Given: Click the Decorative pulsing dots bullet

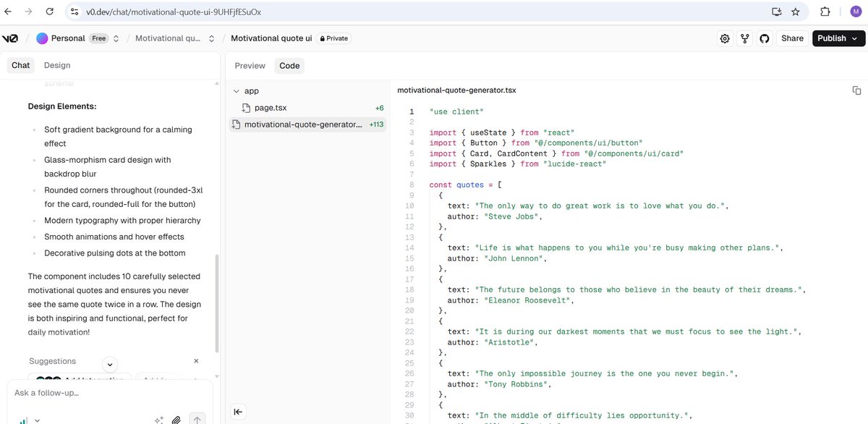Looking at the screenshot, I should pyautogui.click(x=115, y=253).
